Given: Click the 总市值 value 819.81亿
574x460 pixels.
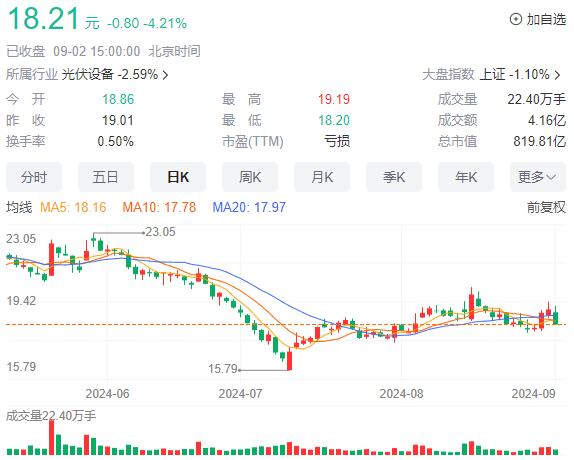Looking at the screenshot, I should pos(540,141).
